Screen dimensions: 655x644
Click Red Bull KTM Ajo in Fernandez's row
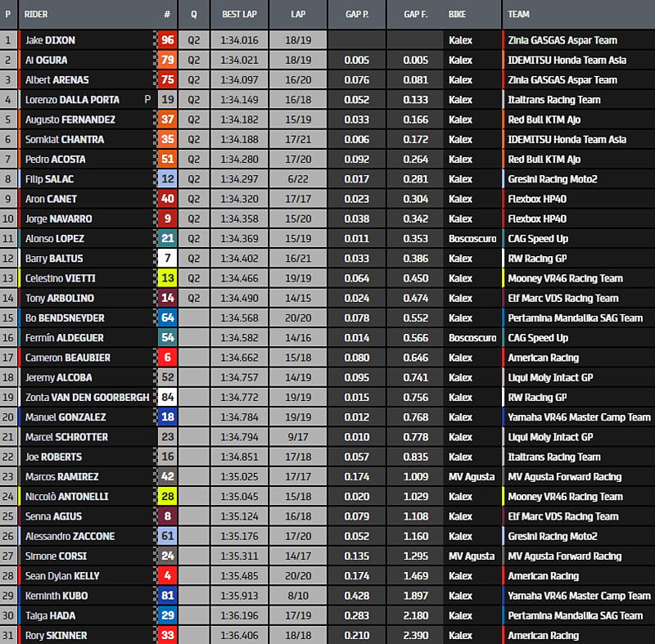coord(544,119)
